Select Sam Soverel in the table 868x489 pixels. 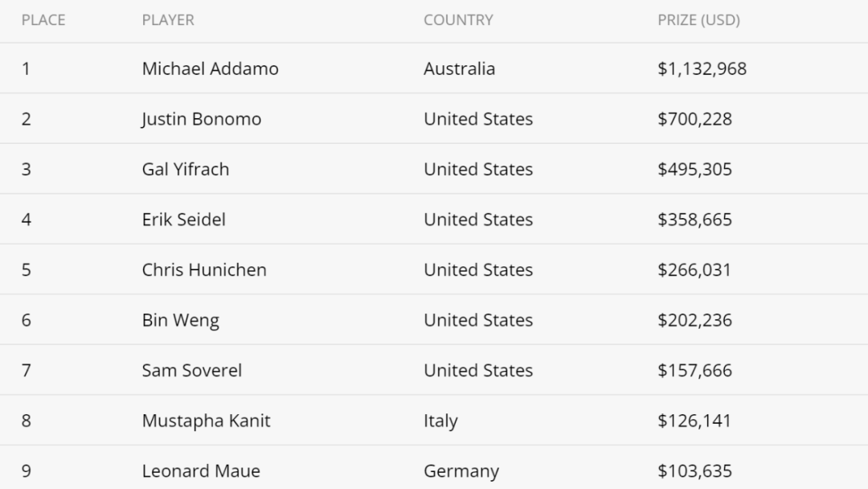(x=191, y=371)
